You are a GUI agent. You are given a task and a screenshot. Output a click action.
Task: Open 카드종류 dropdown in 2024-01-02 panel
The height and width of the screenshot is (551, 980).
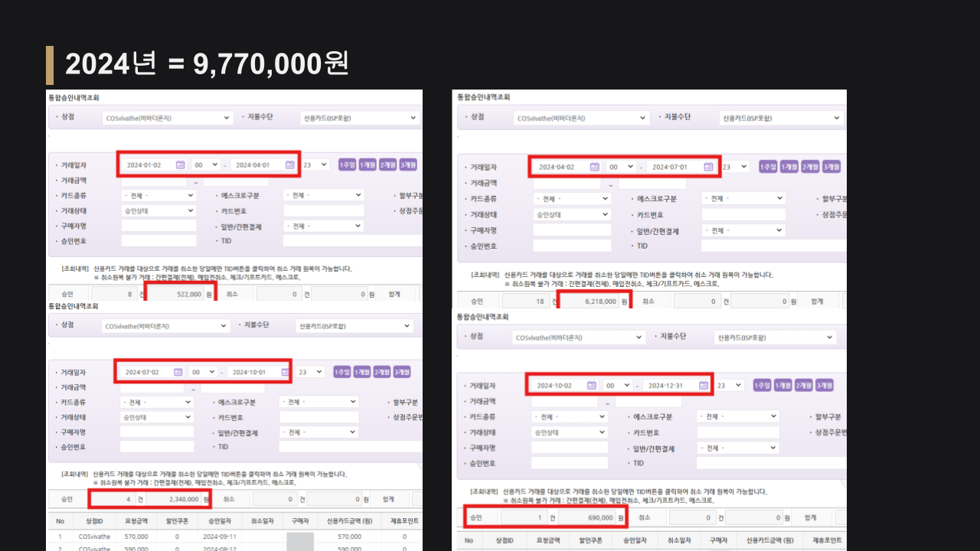point(158,195)
